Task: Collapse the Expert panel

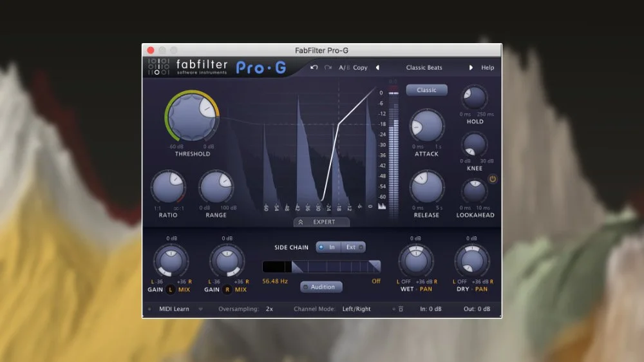Action: coord(321,222)
